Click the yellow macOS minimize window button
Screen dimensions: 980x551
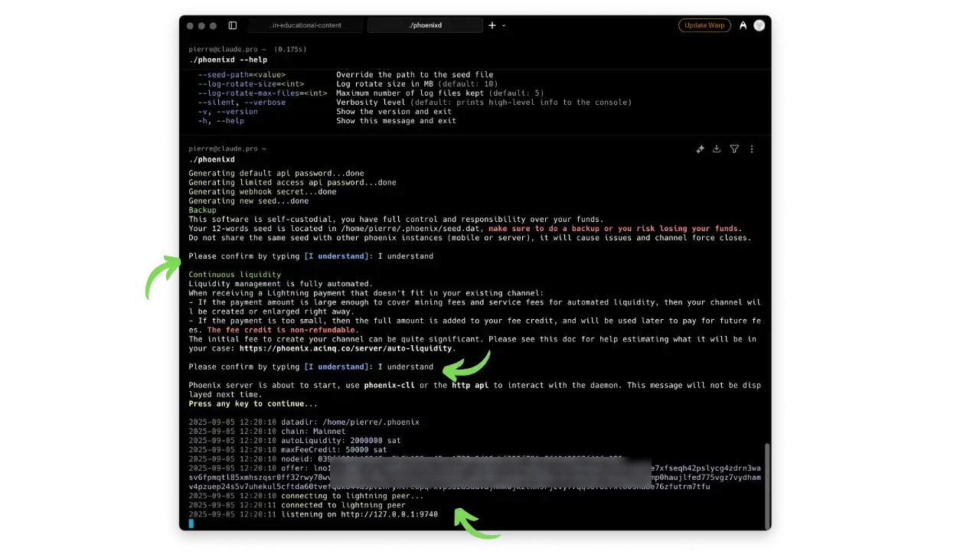coord(204,25)
